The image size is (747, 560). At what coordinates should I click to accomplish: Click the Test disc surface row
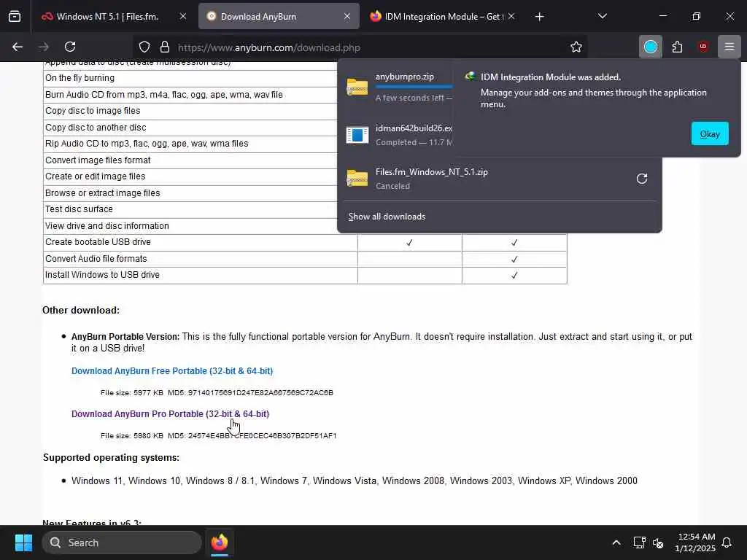190,209
